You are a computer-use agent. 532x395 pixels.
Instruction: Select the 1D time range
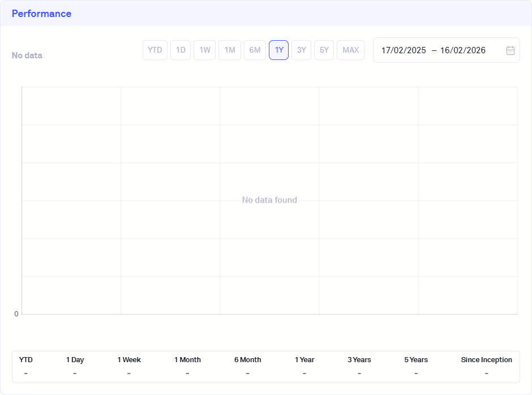[181, 50]
